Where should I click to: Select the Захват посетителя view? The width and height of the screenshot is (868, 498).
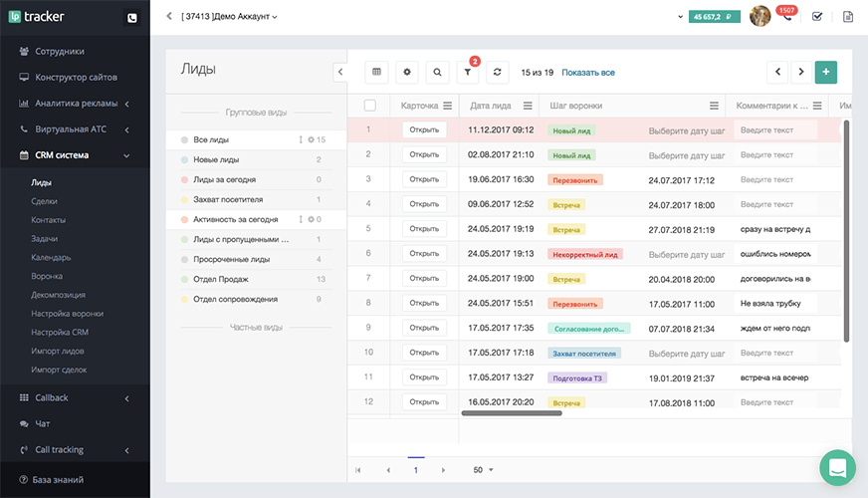click(256, 199)
